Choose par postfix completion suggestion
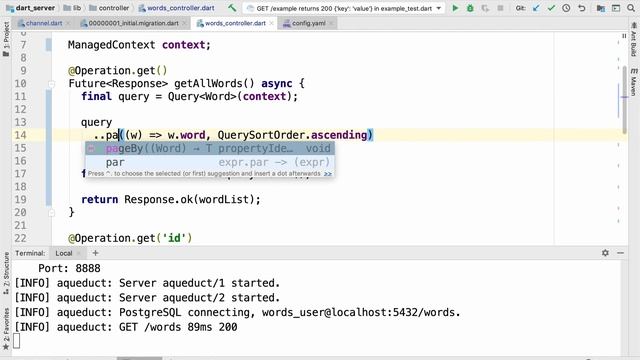 [210, 162]
